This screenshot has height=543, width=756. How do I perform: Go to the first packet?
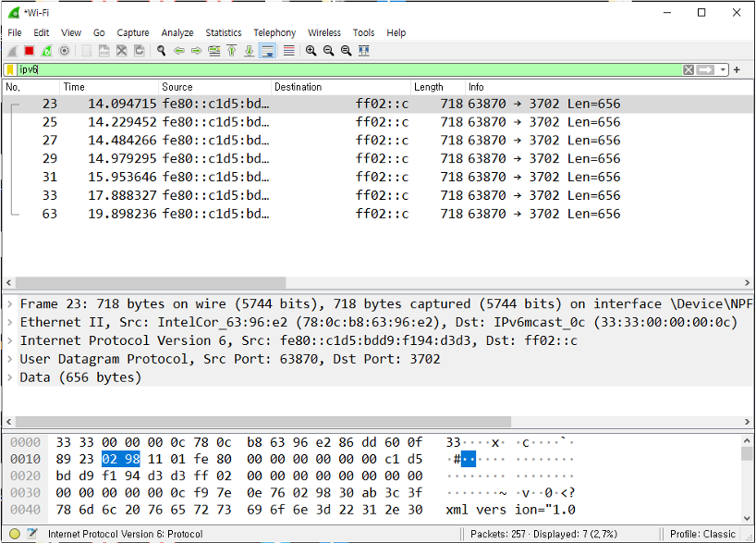232,51
